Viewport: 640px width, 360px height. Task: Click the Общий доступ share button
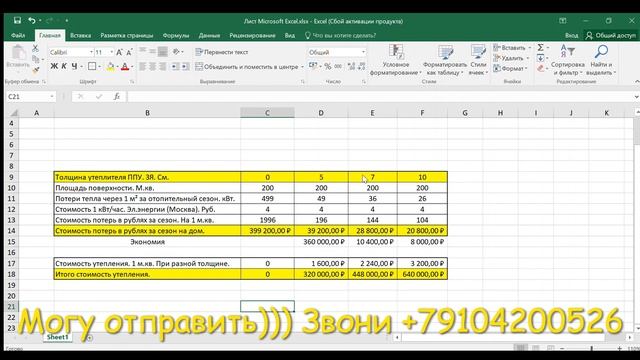point(611,36)
